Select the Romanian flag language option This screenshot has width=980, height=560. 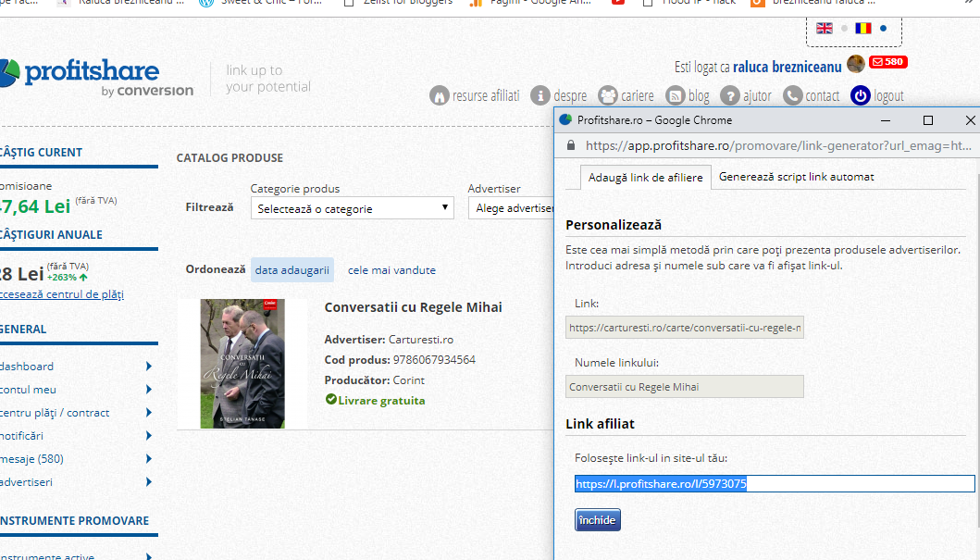863,29
